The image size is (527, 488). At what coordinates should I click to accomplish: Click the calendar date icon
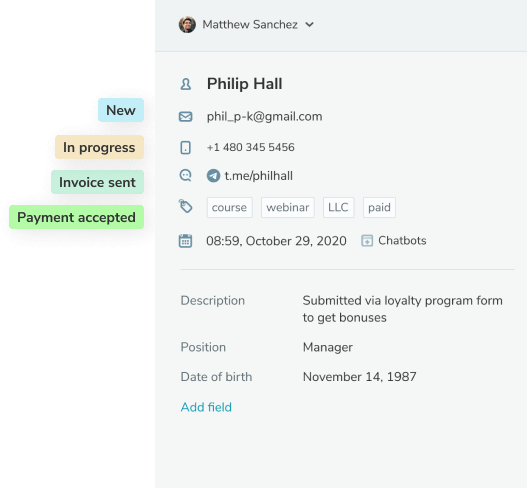186,241
